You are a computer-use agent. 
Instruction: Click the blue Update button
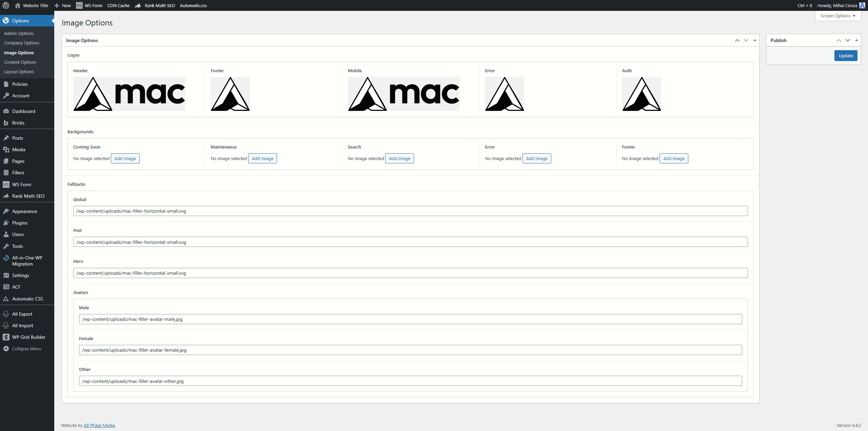846,56
